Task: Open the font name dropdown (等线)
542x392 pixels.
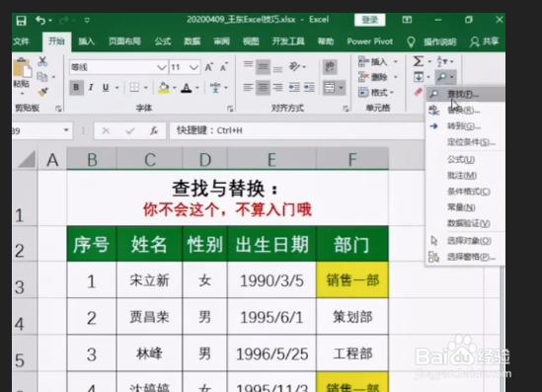Action: click(162, 67)
